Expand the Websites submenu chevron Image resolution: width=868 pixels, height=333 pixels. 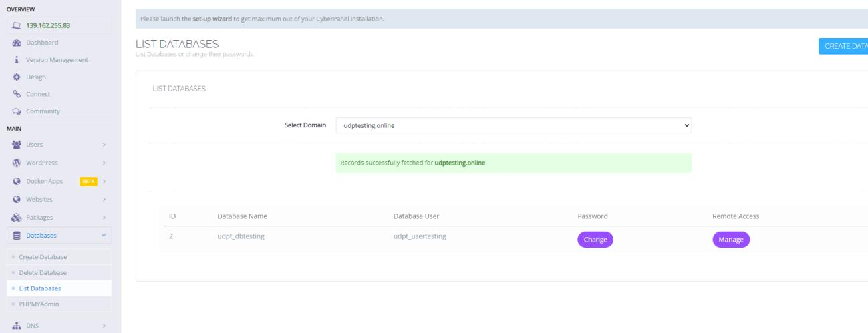[104, 199]
